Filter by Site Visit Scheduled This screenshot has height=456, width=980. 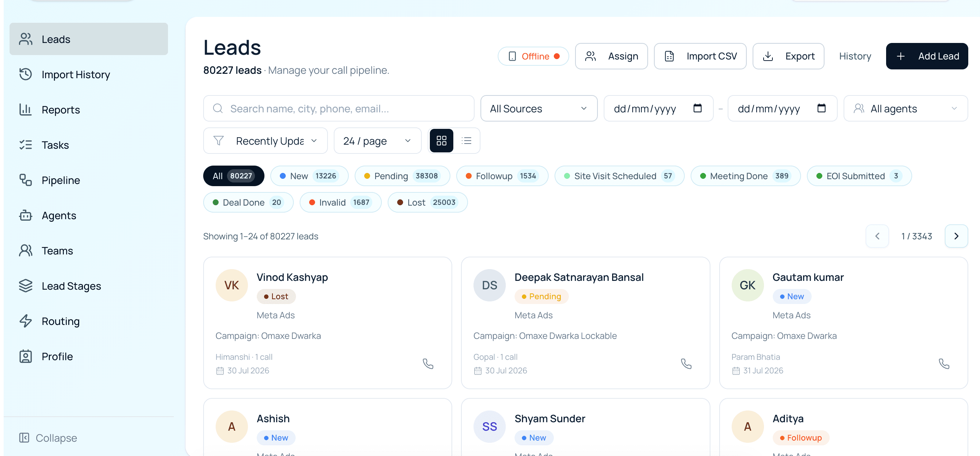coord(619,175)
